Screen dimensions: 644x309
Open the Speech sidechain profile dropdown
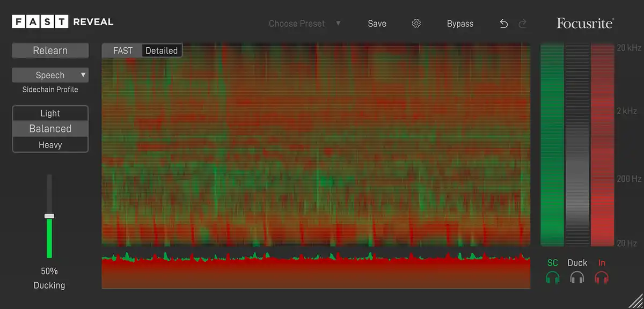[x=50, y=75]
